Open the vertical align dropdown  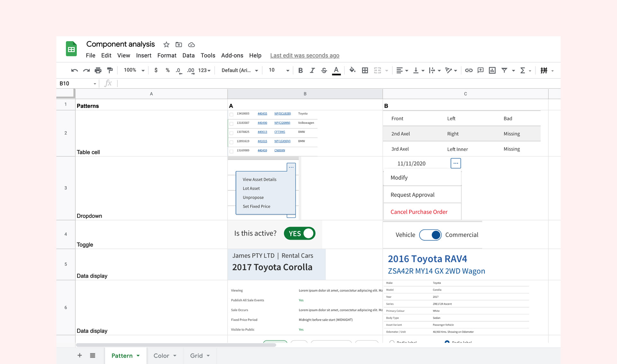[418, 70]
